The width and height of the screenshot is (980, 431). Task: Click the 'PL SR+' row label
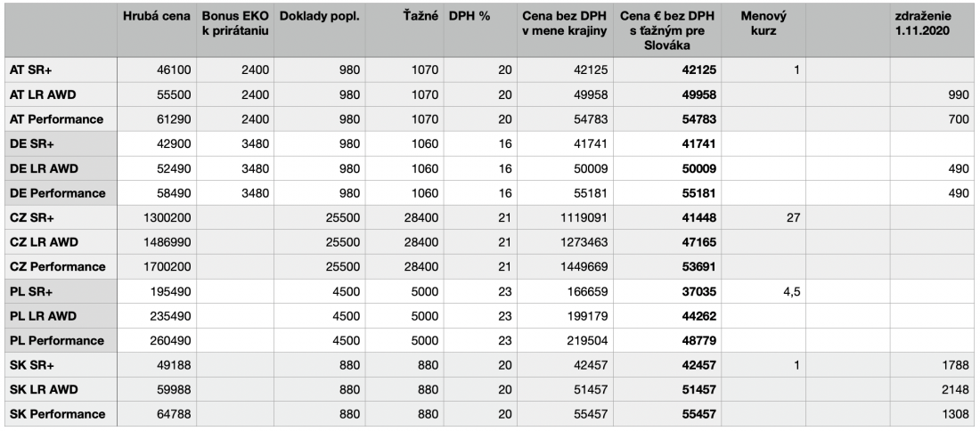click(x=59, y=291)
